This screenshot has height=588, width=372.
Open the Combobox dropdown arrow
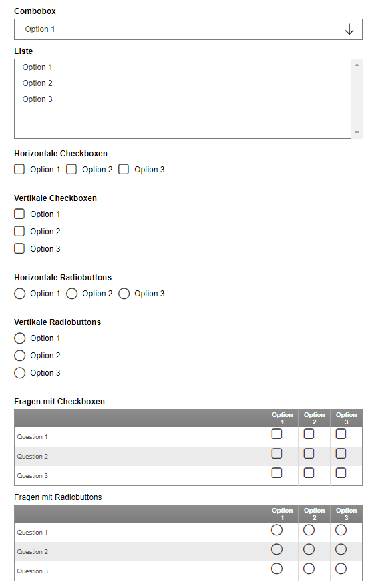click(349, 29)
